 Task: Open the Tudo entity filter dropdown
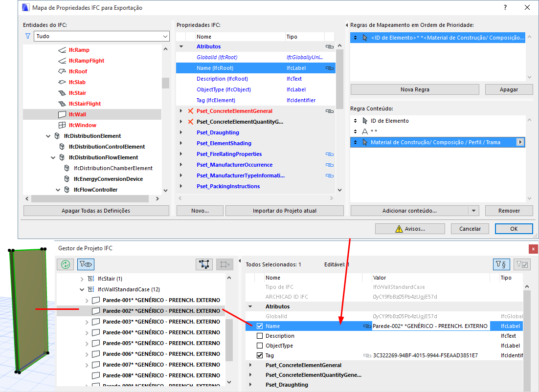(101, 36)
